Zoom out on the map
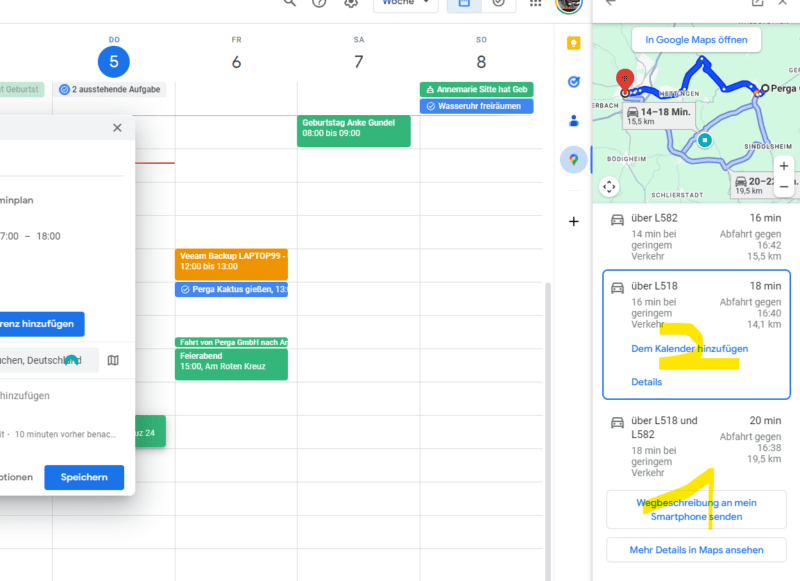The image size is (800, 581). (x=784, y=186)
